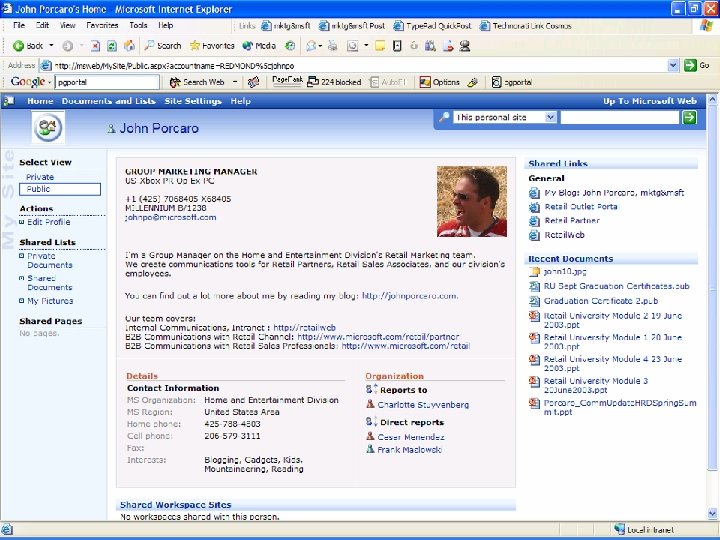Click the Go button beside address bar
Screen dimensions: 720x540
pos(697,65)
